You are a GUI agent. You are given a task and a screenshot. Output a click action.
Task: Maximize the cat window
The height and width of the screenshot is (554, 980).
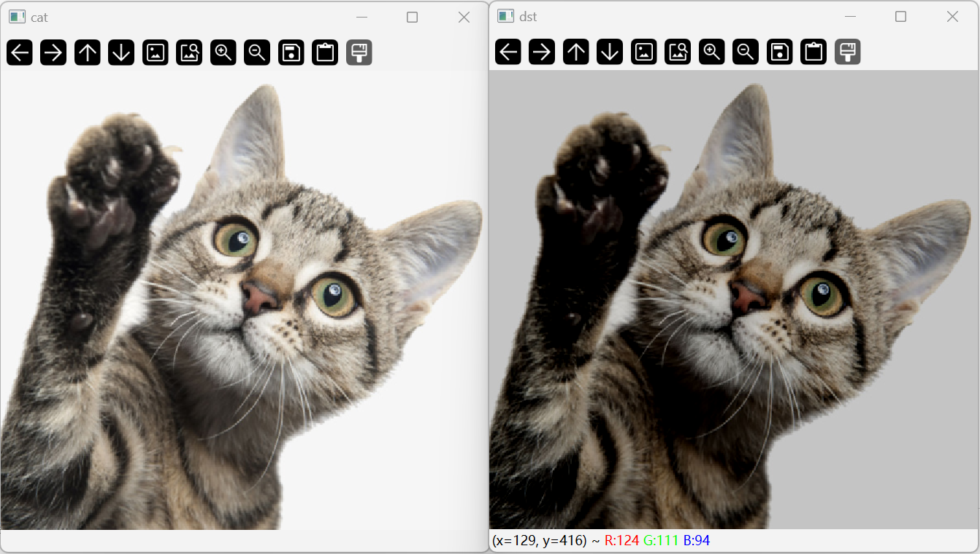click(413, 17)
